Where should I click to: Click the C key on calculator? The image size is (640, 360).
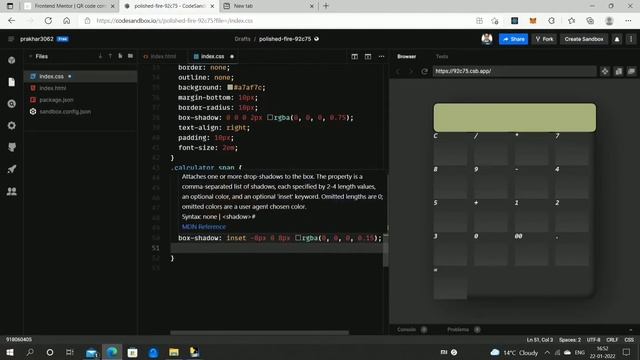coord(450,149)
